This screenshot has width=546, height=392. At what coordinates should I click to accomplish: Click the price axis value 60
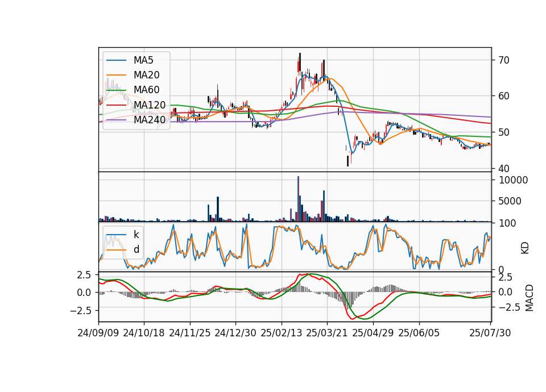point(504,96)
